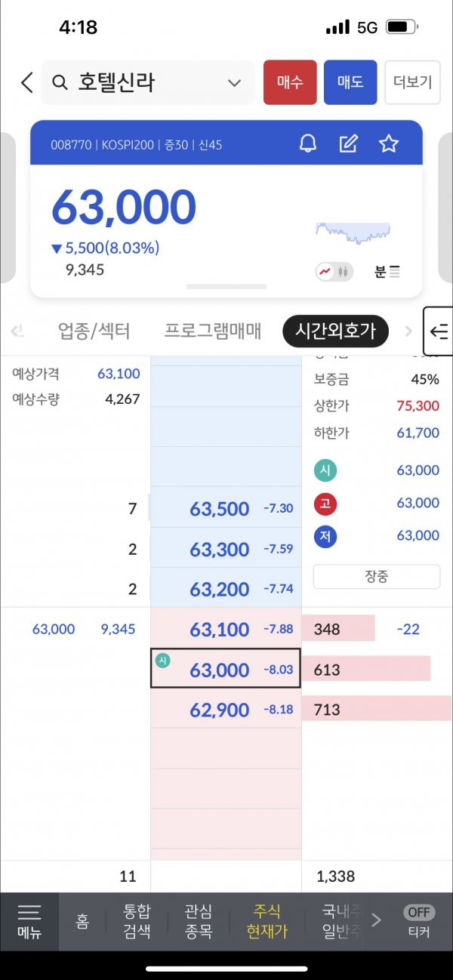
Task: Tap the mini price chart thumbnail
Action: (x=353, y=233)
